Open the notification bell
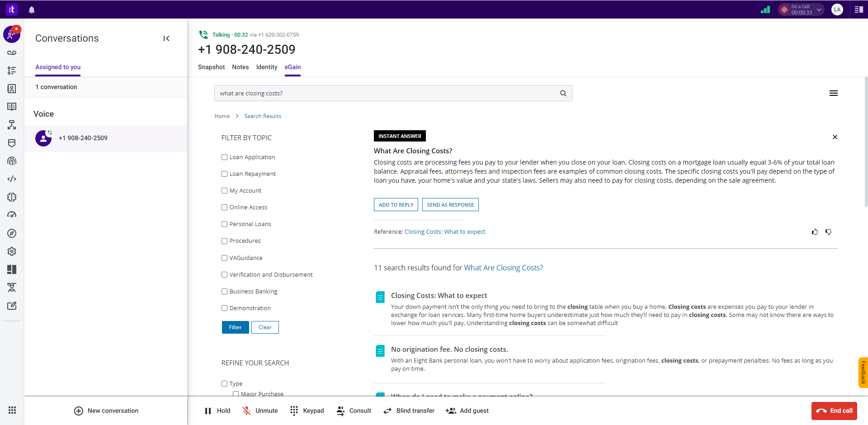 [32, 9]
